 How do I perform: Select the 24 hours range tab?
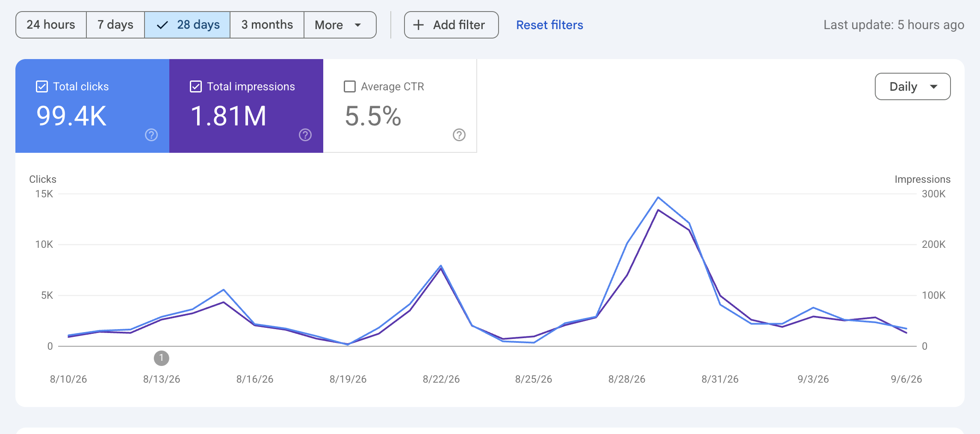click(51, 25)
